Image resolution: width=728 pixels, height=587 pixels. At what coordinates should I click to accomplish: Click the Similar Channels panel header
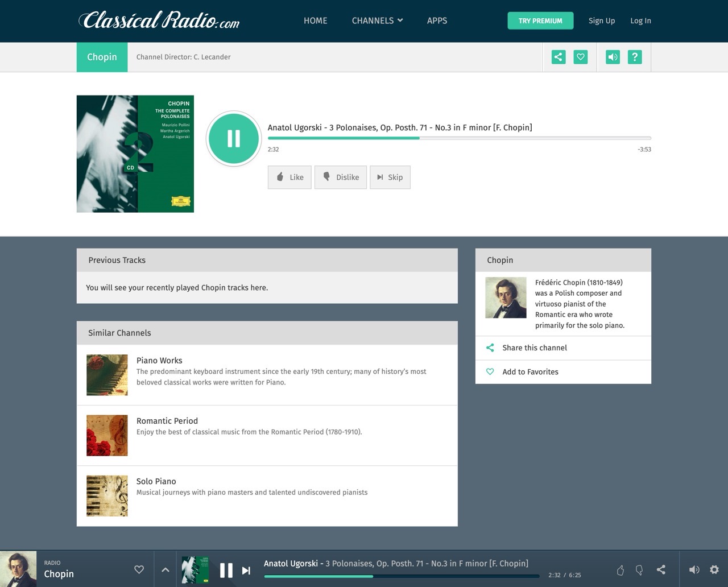(267, 333)
